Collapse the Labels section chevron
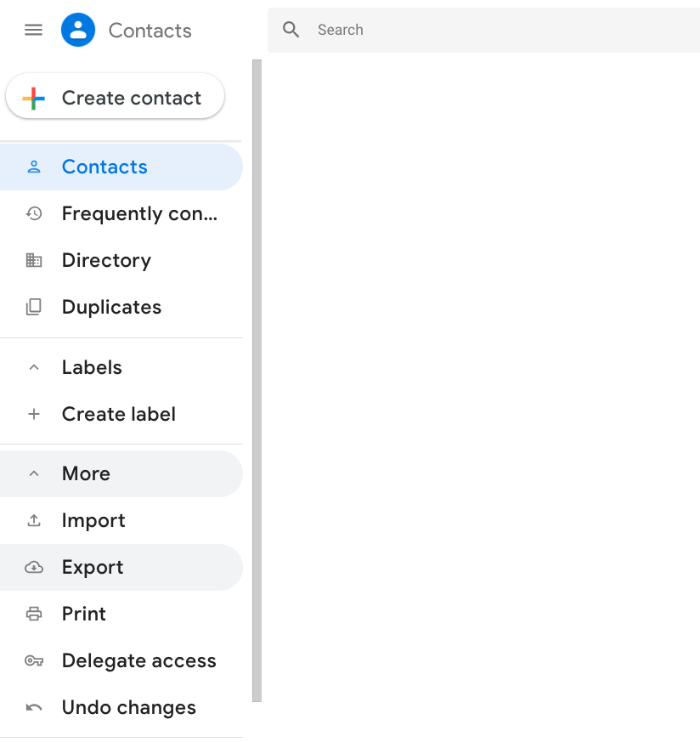The image size is (700, 742). click(34, 367)
